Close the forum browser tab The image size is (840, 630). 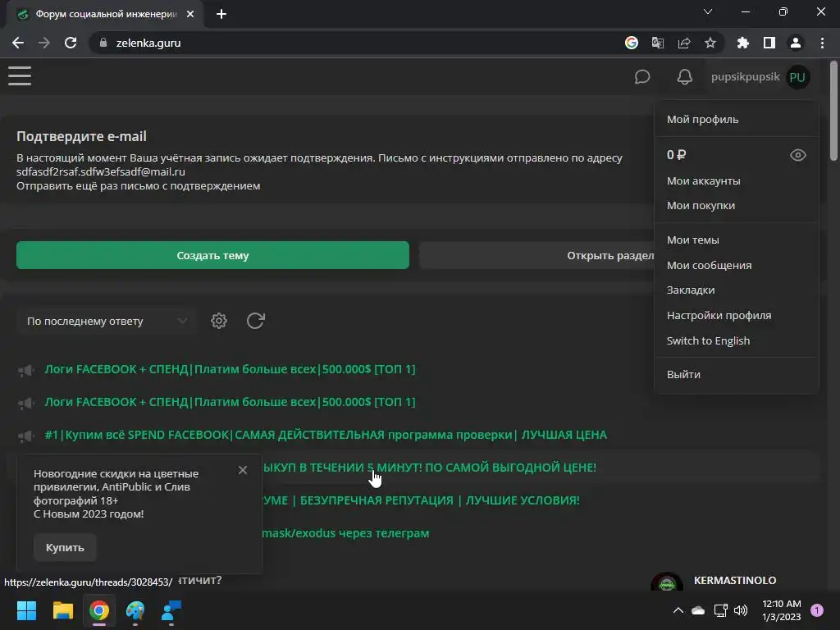pyautogui.click(x=190, y=14)
